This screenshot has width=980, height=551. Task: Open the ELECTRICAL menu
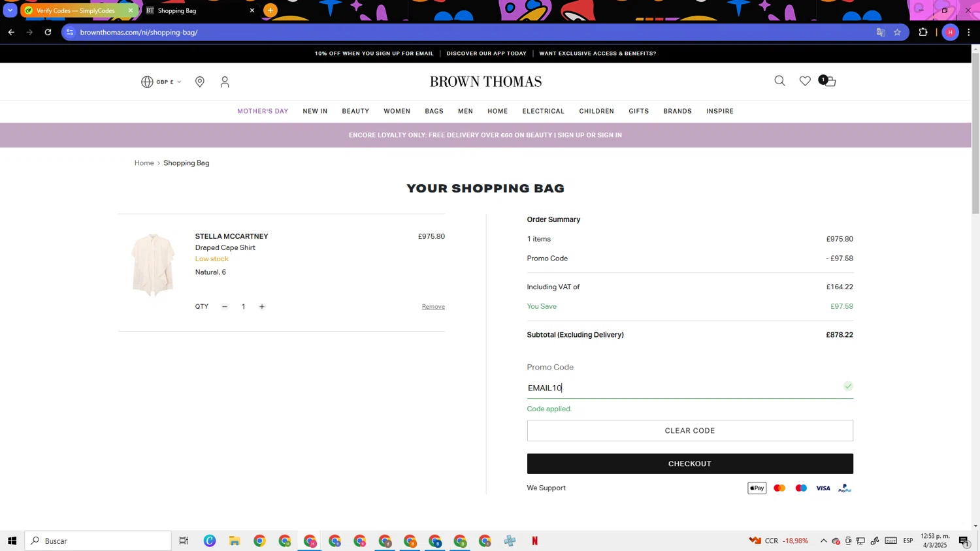[x=543, y=111]
